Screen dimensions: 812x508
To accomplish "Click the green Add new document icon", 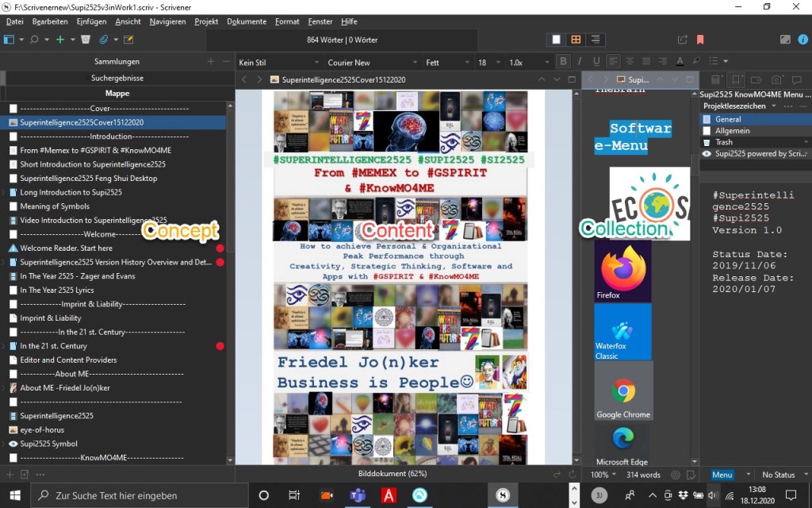I will point(60,39).
